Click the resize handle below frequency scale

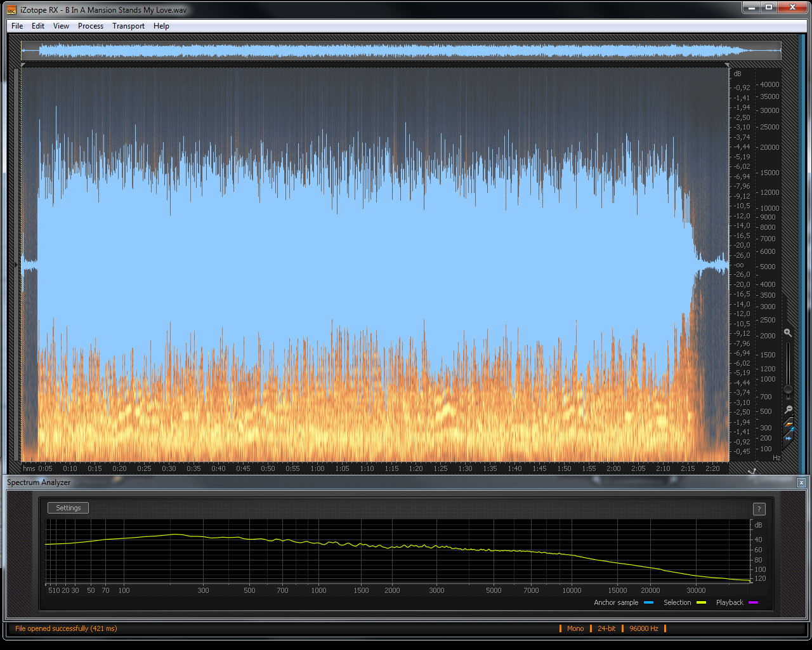[752, 471]
